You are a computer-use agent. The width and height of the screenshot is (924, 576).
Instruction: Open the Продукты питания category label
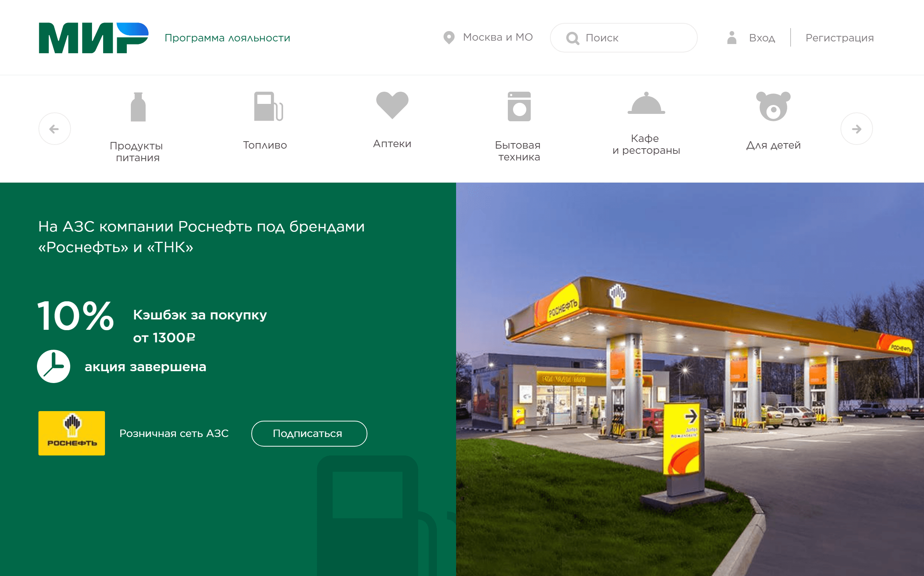137,152
